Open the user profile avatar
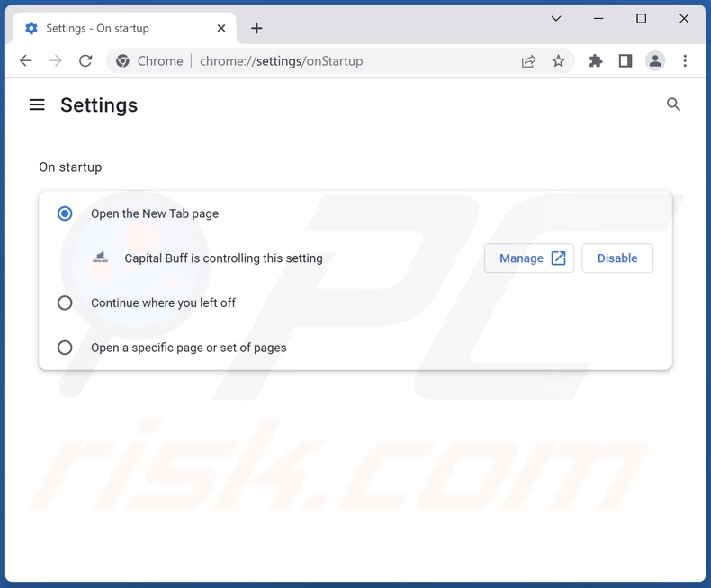The height and width of the screenshot is (588, 711). pos(655,61)
